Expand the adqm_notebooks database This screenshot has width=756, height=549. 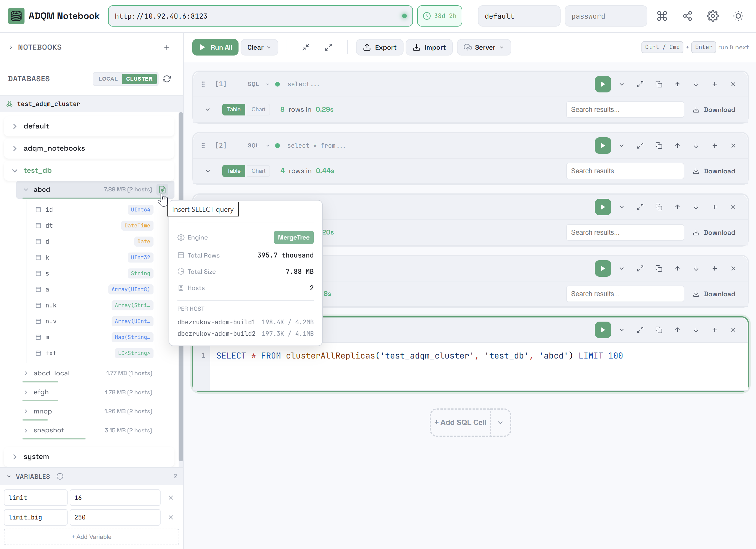tap(15, 149)
